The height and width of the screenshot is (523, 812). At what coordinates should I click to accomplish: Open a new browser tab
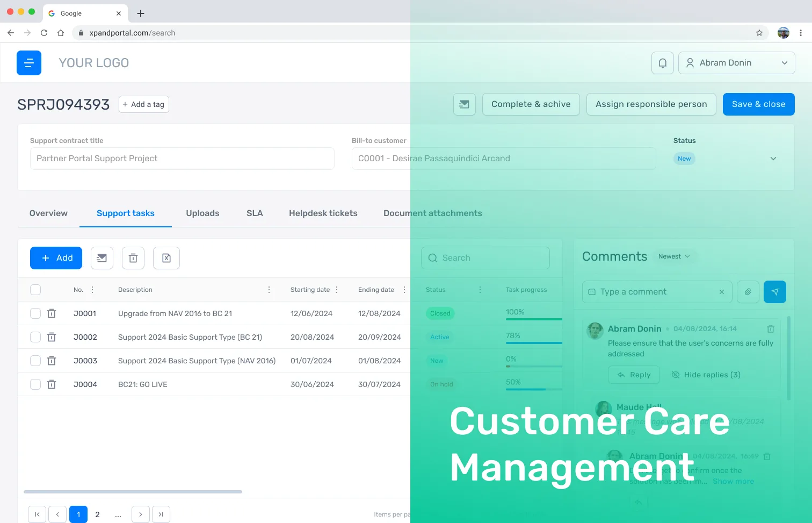[x=141, y=13]
